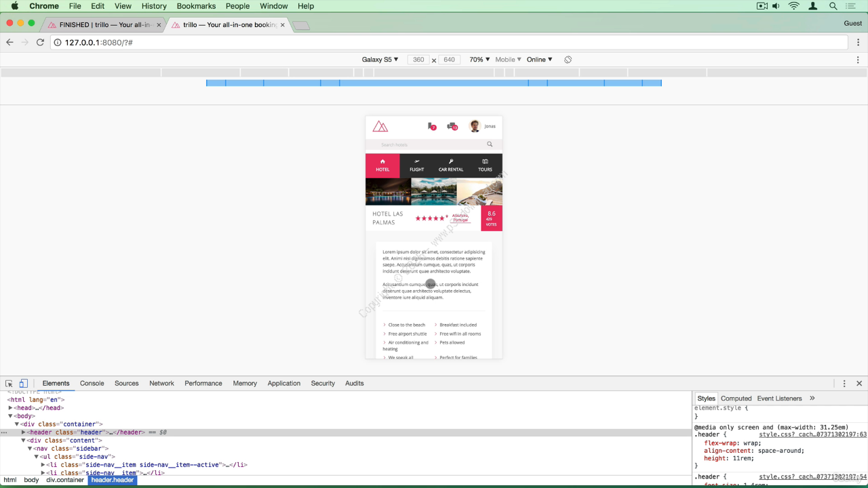Open Chrome browser menu dots
Screen dimensions: 868x488
(858, 42)
